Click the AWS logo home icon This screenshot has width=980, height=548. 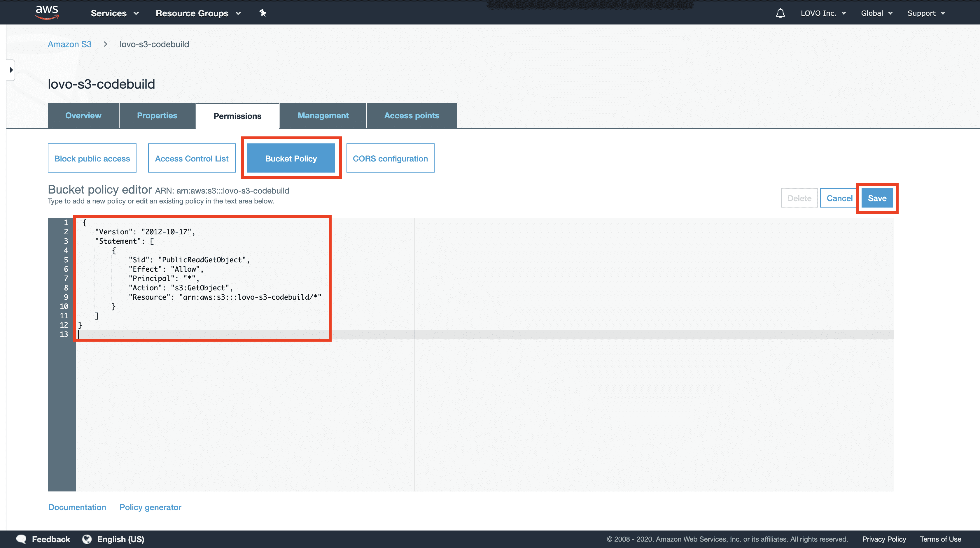47,12
